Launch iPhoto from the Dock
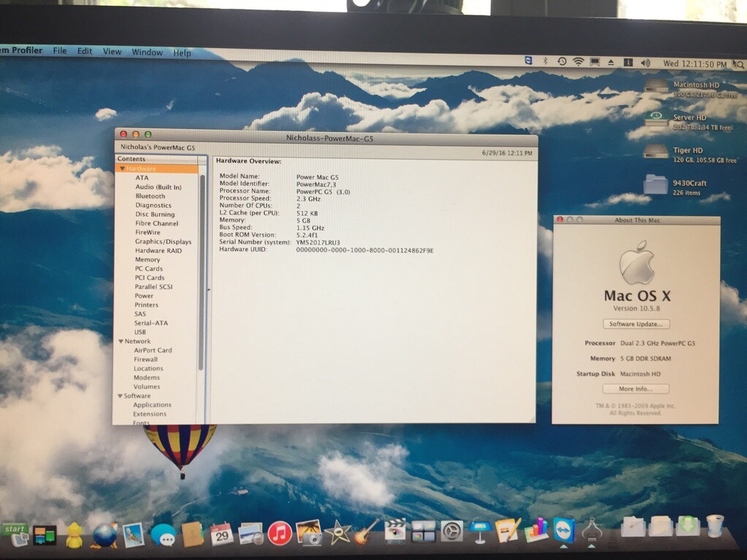Image resolution: width=747 pixels, height=560 pixels. coord(309,532)
